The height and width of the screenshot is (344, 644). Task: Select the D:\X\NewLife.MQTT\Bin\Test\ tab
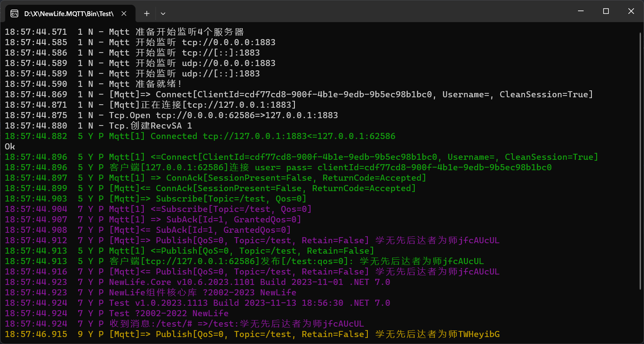[x=69, y=13]
